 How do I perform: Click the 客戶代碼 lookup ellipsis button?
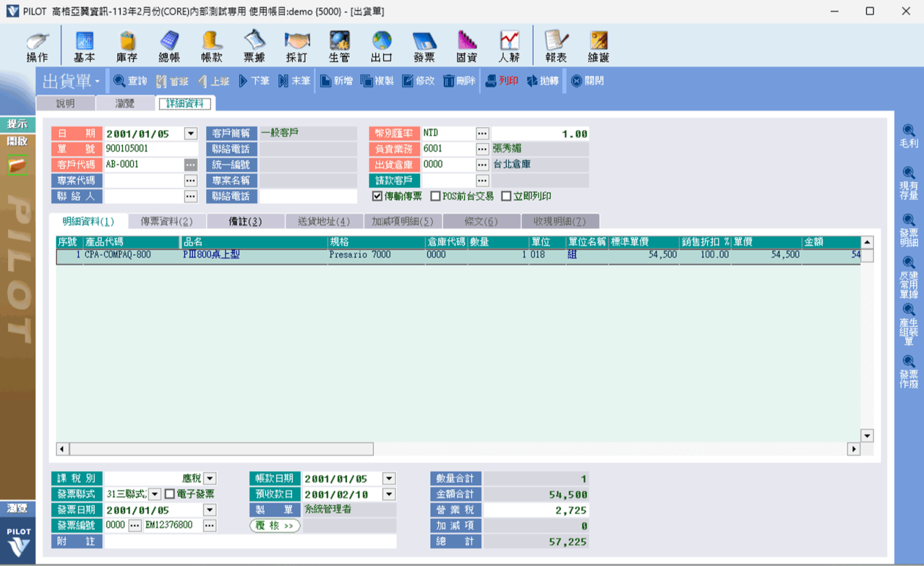(191, 164)
